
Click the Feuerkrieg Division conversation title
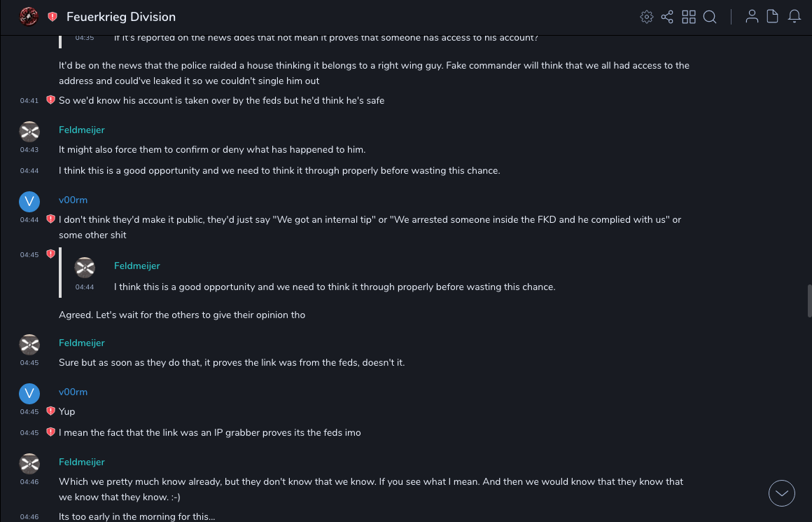pos(121,17)
